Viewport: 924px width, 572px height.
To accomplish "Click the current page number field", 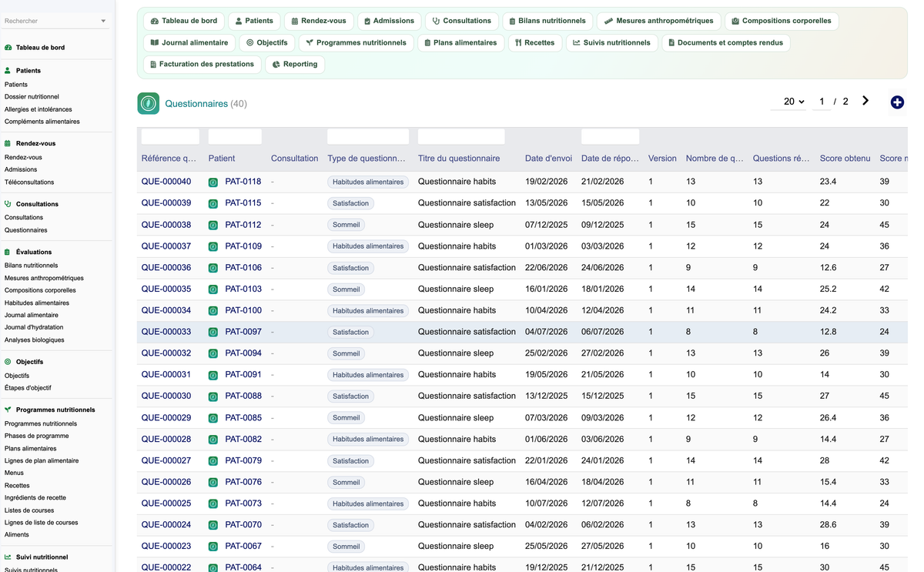I will (822, 102).
